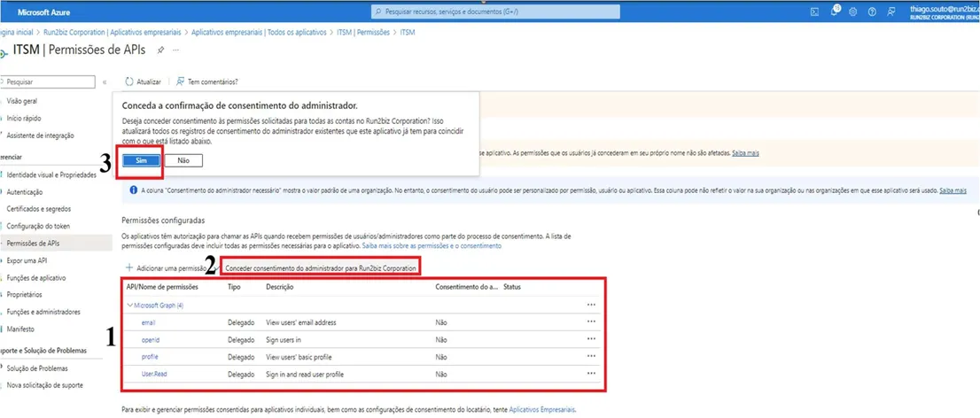Open the help question mark icon

click(x=872, y=12)
